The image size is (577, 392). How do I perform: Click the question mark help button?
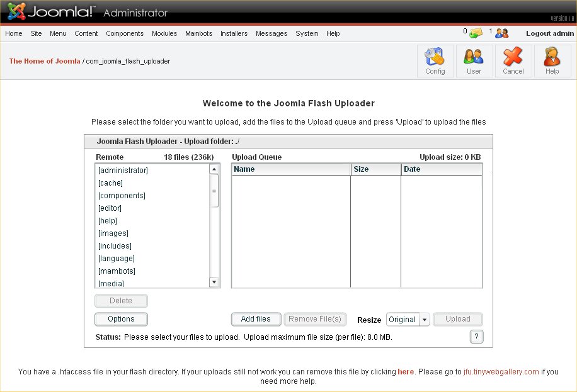point(476,337)
